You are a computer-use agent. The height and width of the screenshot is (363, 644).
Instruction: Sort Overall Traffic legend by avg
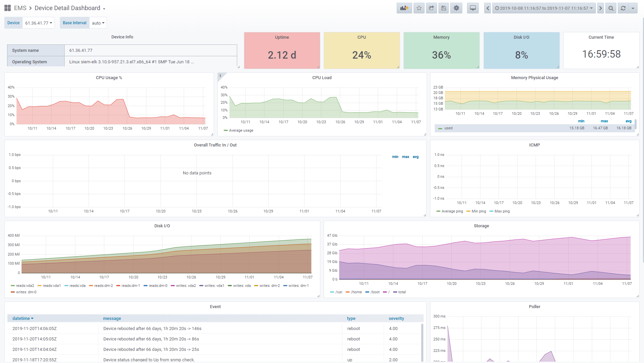[416, 157]
